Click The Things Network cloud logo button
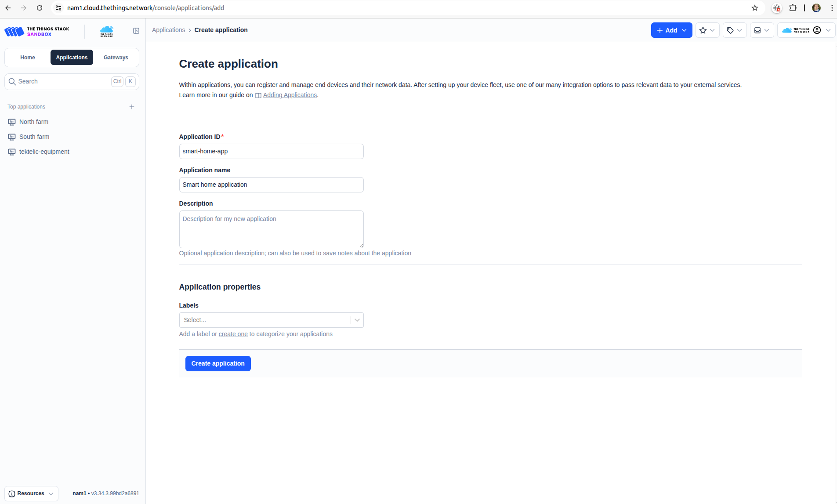 coord(795,30)
